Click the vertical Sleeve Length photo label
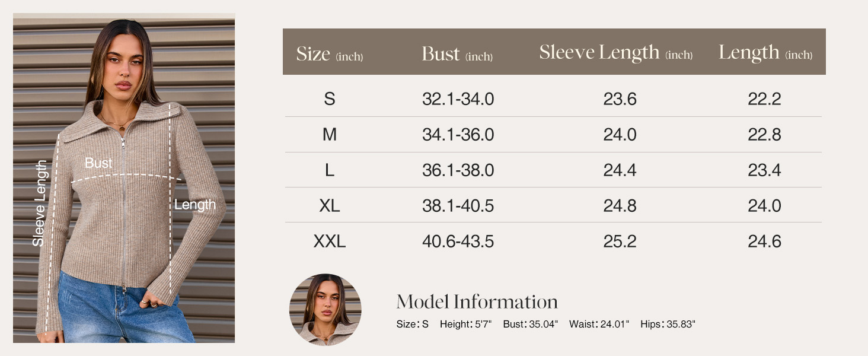 tap(39, 203)
